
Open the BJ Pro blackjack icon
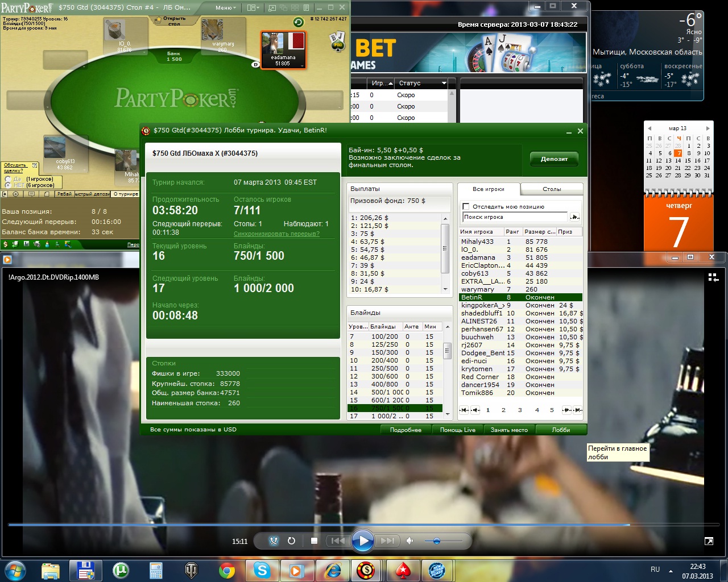337,41
